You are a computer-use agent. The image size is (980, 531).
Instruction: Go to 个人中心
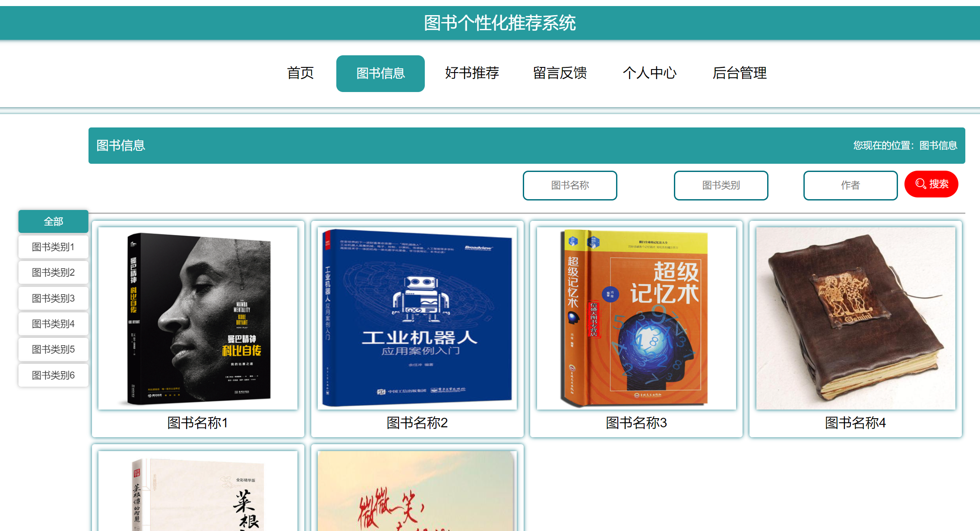click(651, 73)
